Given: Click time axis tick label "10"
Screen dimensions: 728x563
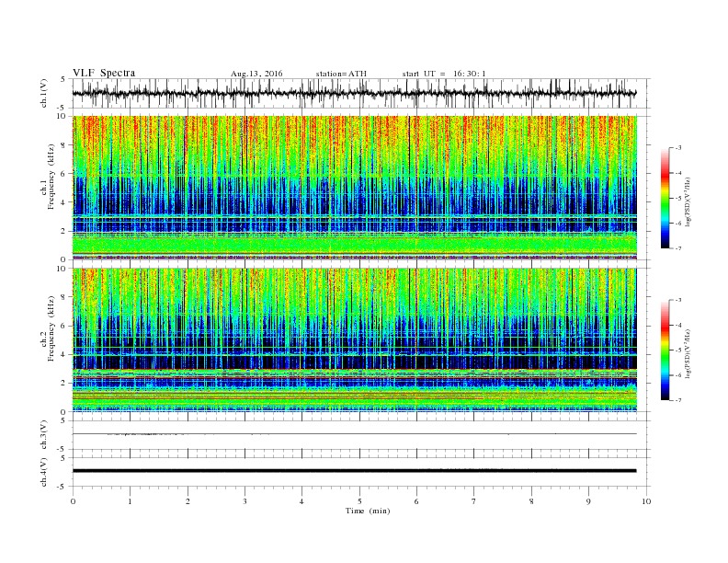Looking at the screenshot, I should [646, 501].
